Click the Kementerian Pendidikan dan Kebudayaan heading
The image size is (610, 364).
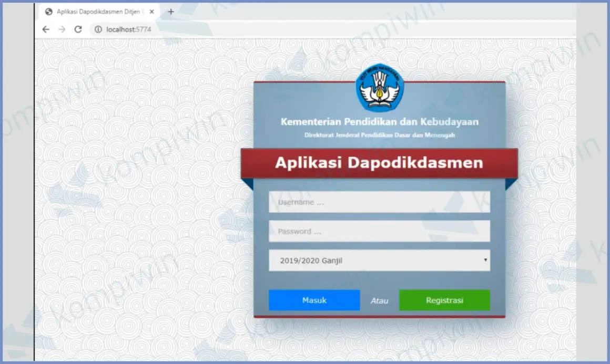[x=379, y=121]
